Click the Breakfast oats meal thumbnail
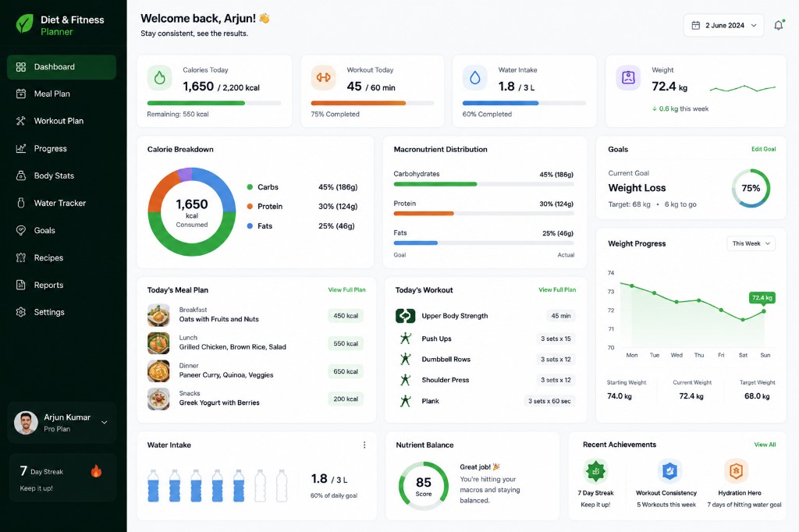Screen dimensions: 799x532 [x=158, y=315]
